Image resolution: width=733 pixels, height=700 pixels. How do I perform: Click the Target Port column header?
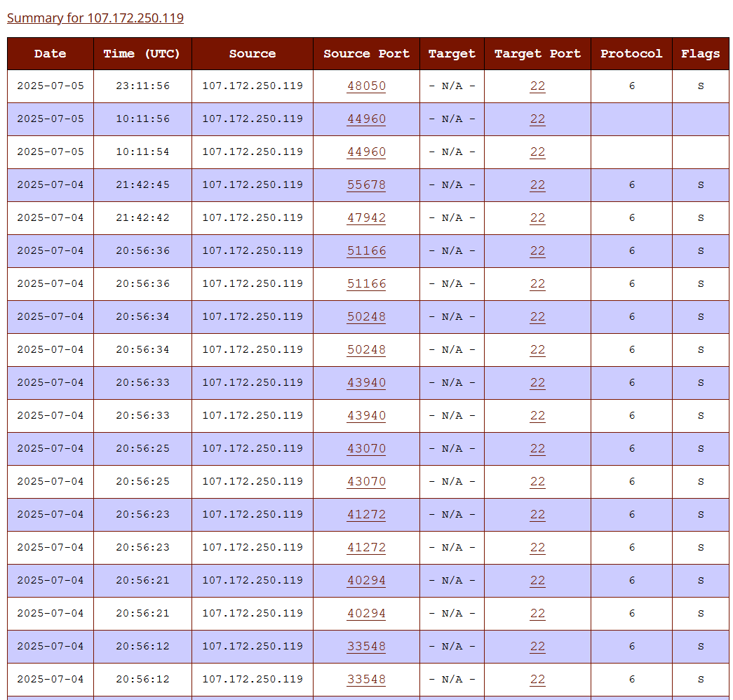pos(537,54)
